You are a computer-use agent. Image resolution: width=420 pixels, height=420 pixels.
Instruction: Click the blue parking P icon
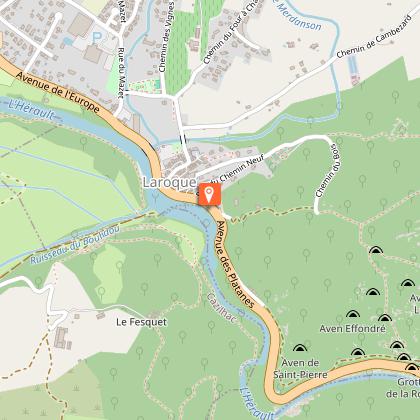click(x=96, y=38)
